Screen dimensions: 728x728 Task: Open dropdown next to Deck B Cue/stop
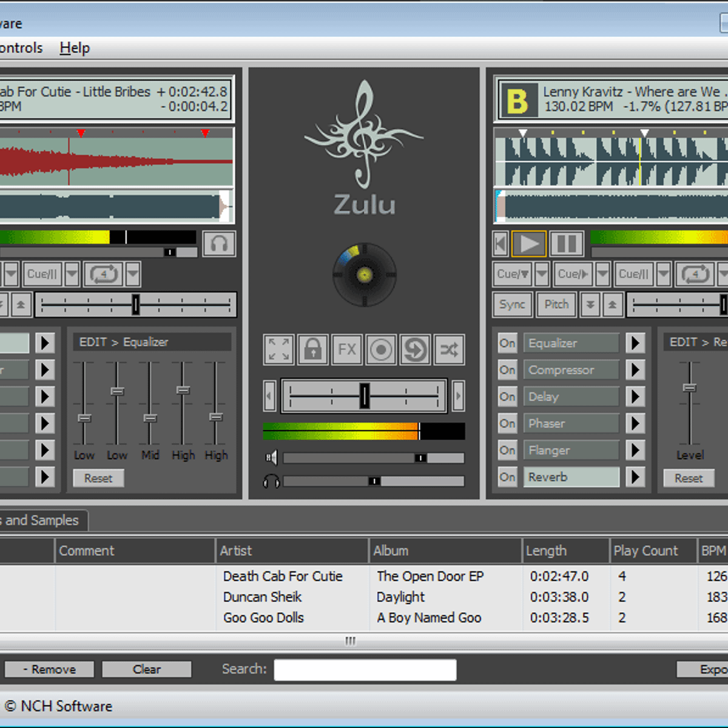coord(542,274)
